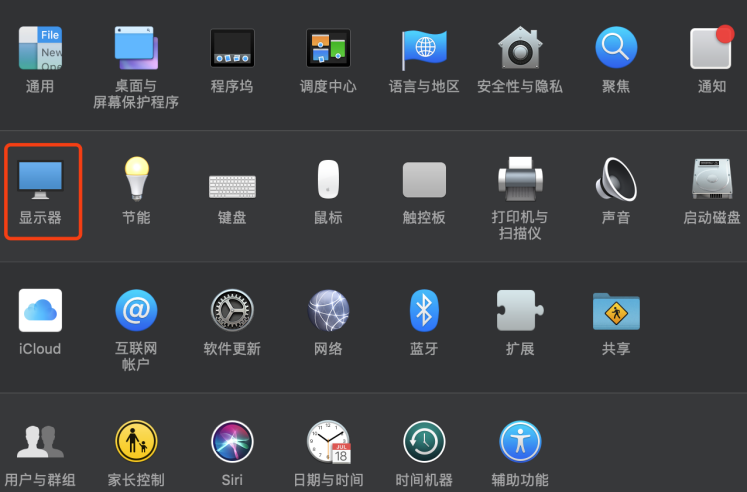Open the 触控板 (Trackpad) preferences
Screen dimensions: 747x492
[x=424, y=180]
